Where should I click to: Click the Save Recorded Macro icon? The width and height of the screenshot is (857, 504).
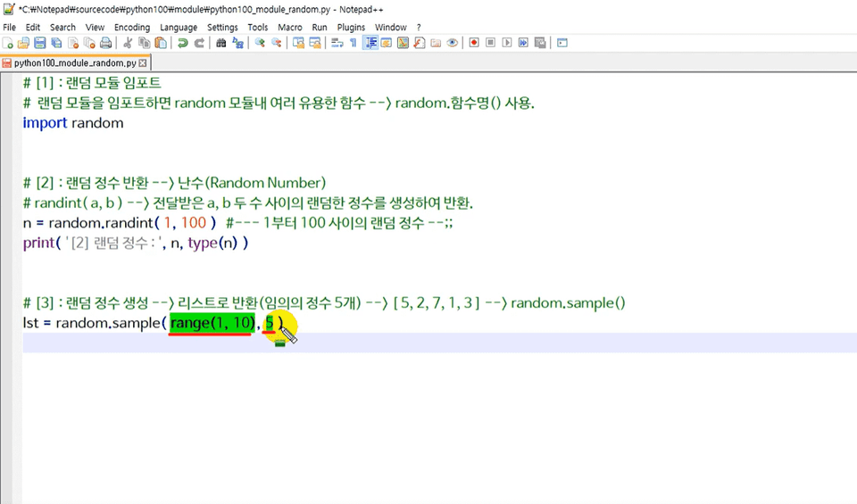tap(540, 43)
